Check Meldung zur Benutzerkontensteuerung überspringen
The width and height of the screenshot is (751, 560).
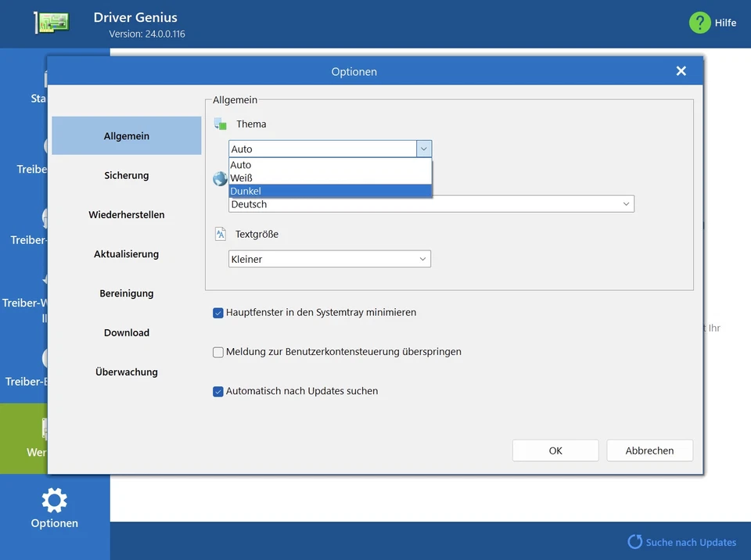(x=217, y=352)
